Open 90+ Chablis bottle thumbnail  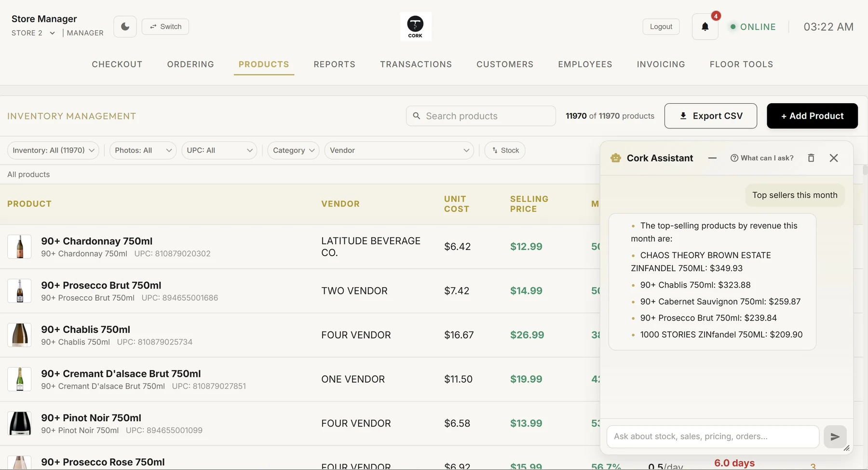tap(20, 335)
